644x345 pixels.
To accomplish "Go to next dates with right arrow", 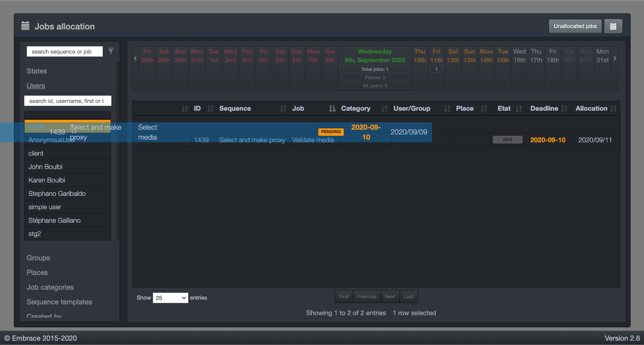I will pos(615,58).
